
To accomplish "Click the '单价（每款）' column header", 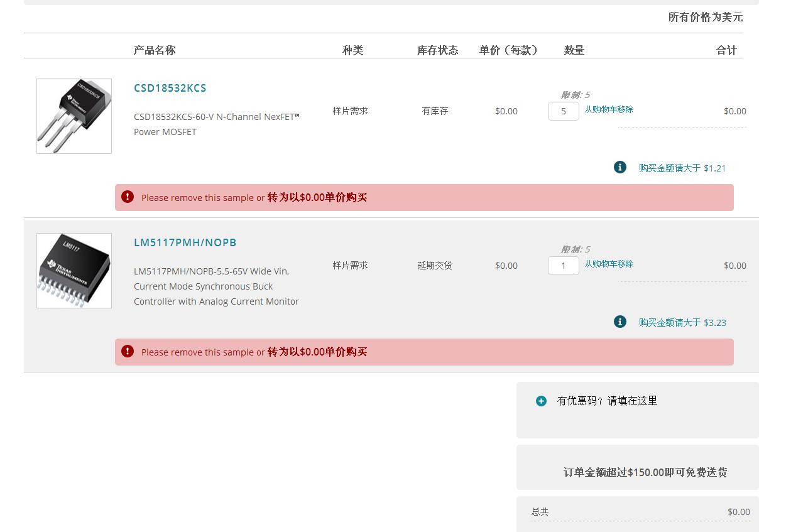I will [509, 50].
